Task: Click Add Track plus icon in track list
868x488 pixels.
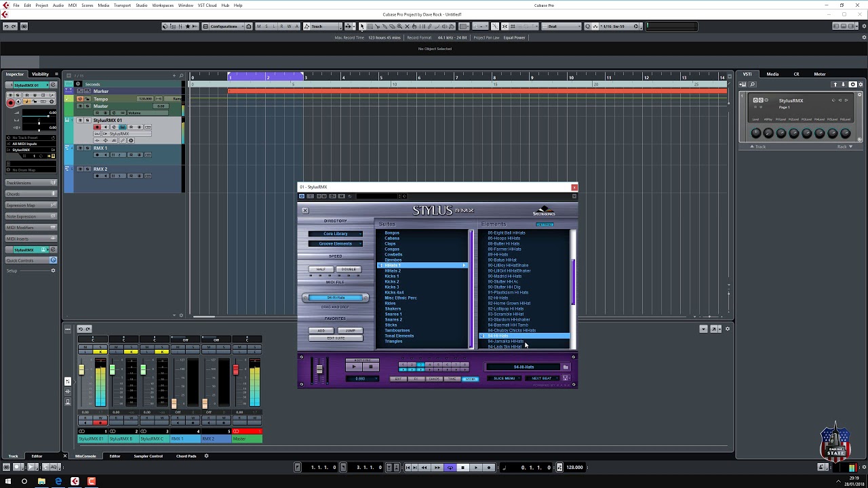Action: point(174,76)
